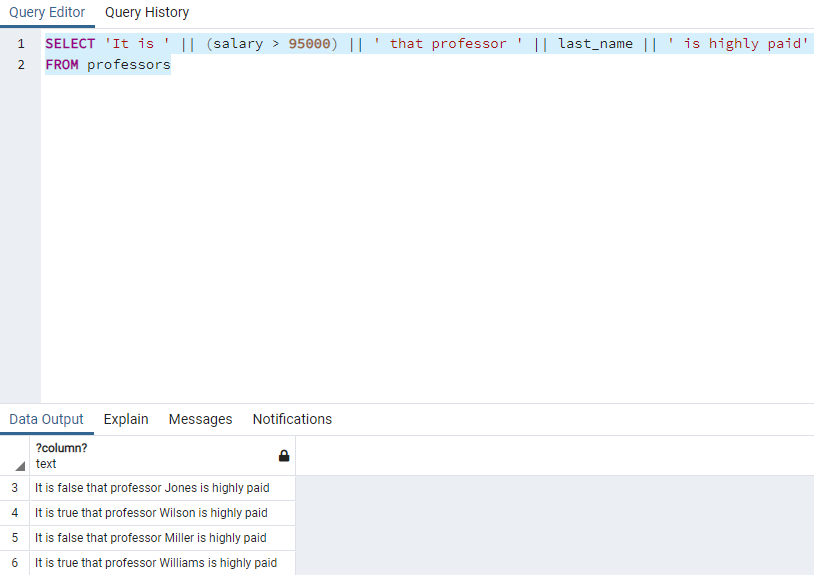The image size is (814, 576).
Task: Select the result row header 5
Action: [x=15, y=538]
